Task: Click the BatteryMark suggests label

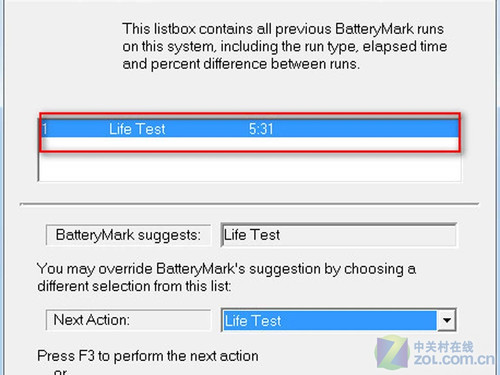Action: 128,235
